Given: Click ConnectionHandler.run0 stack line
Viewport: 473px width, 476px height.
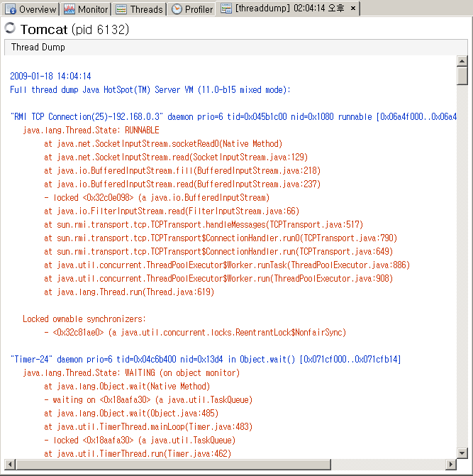Looking at the screenshot, I should [221, 238].
